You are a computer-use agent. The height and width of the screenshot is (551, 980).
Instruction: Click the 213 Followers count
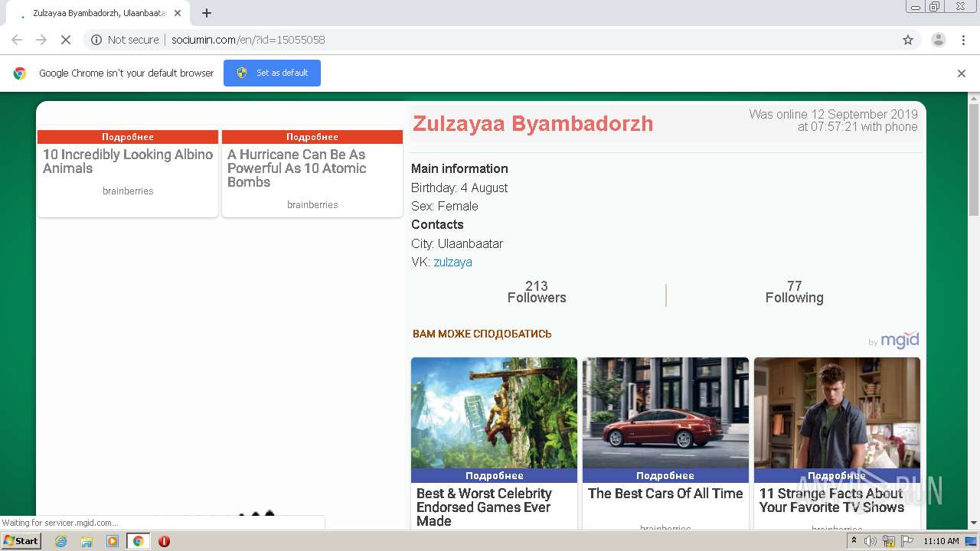coord(537,292)
